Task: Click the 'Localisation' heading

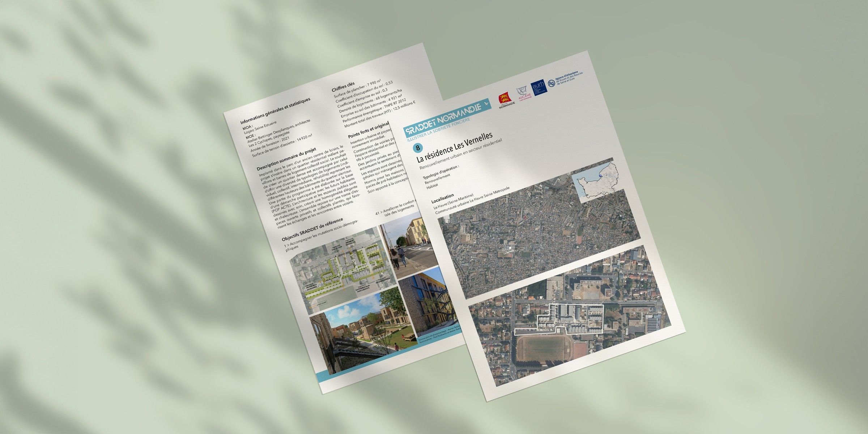Action: click(442, 199)
